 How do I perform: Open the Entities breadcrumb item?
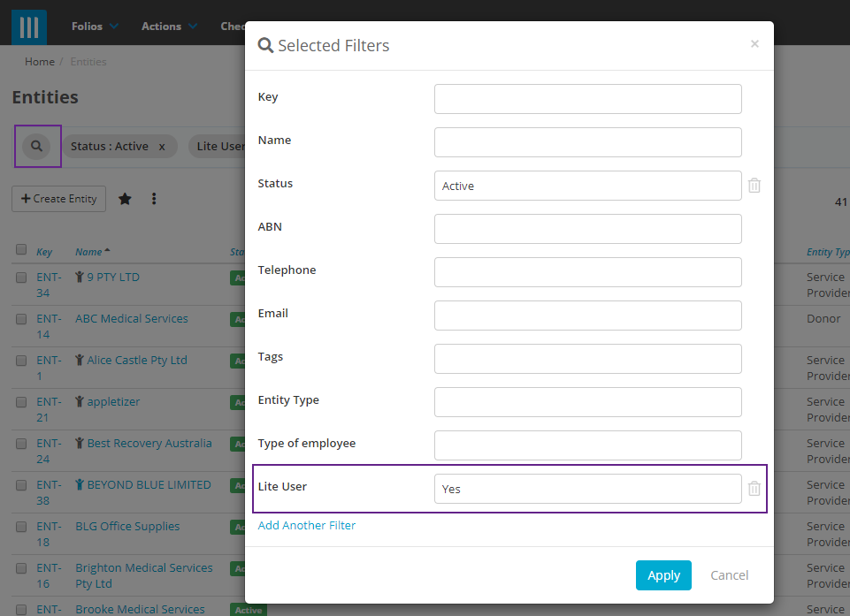pyautogui.click(x=88, y=61)
